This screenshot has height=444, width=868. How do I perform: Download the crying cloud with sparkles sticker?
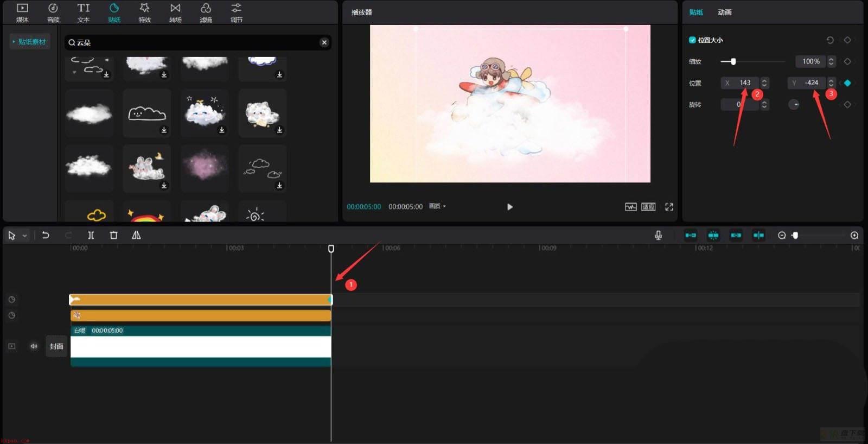point(222,130)
